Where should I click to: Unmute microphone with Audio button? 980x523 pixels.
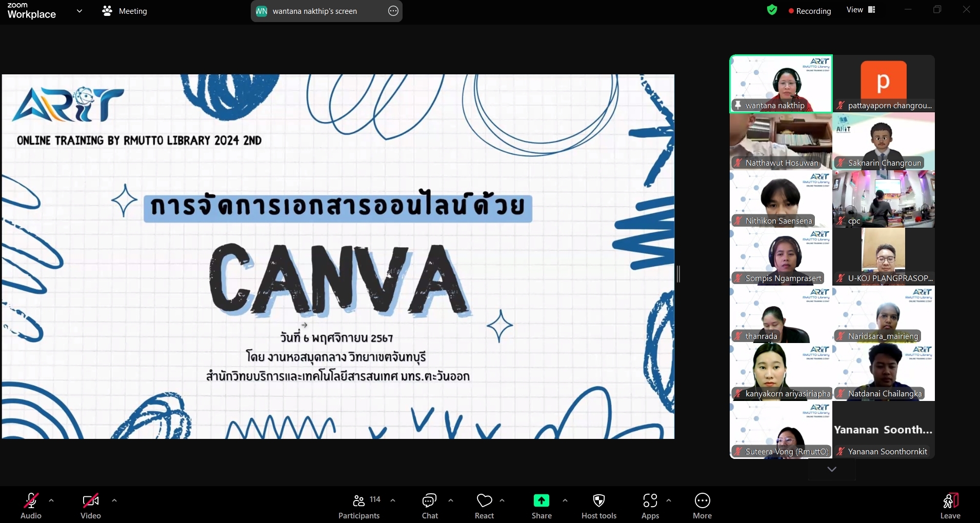31,506
